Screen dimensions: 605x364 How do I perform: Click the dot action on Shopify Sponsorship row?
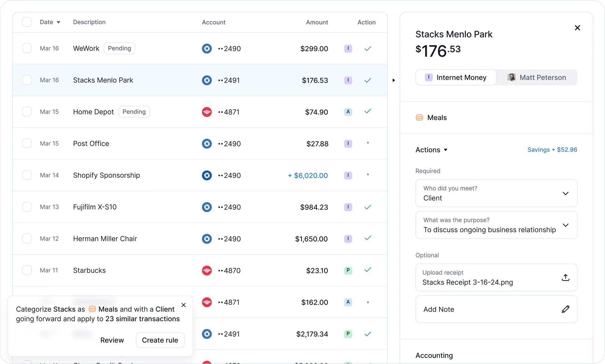pos(368,175)
